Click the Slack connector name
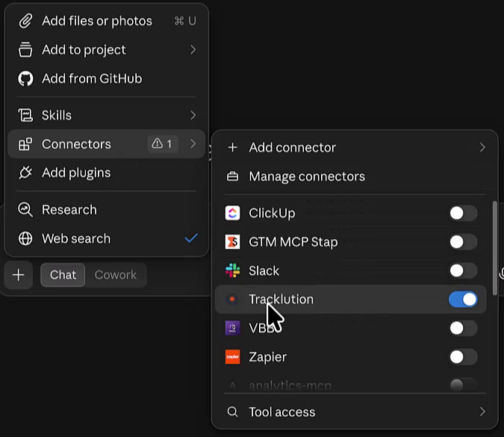The width and height of the screenshot is (504, 437). coord(264,270)
